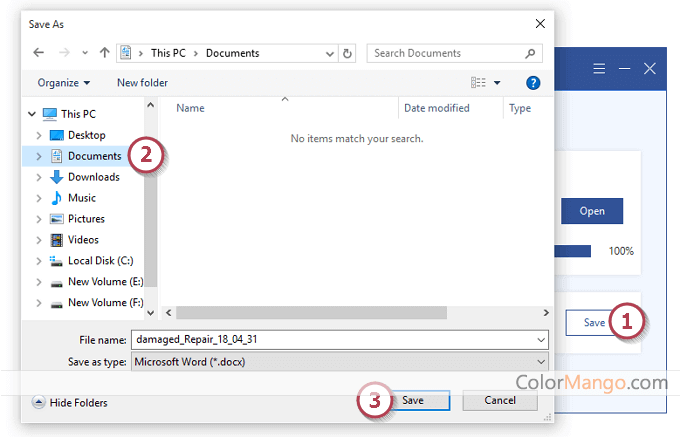The height and width of the screenshot is (437, 680).
Task: Click the Refresh button in address bar
Action: [347, 53]
